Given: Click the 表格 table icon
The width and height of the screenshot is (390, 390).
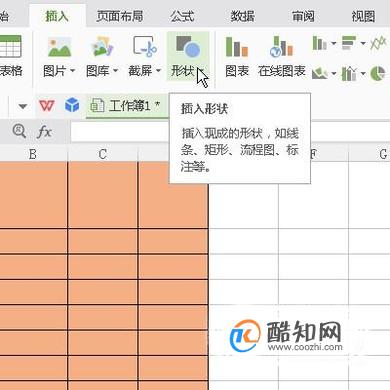Looking at the screenshot, I should [11, 46].
